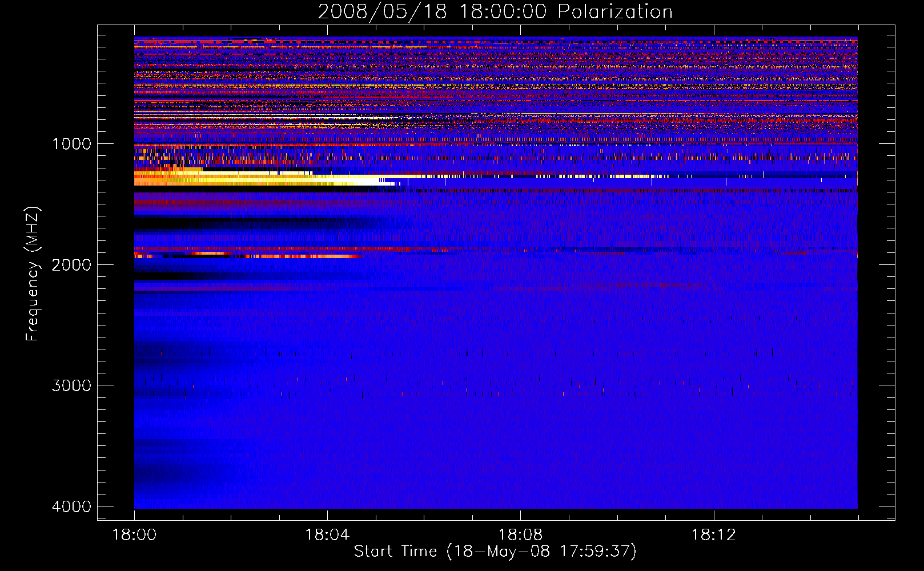
Task: Click the 3000 frequency tick label
Action: pos(71,385)
